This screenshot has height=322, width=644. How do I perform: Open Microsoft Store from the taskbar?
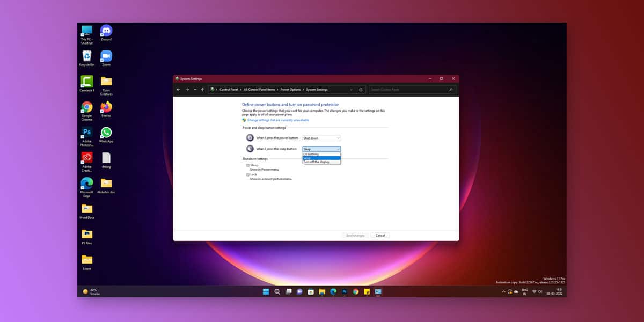pyautogui.click(x=311, y=291)
